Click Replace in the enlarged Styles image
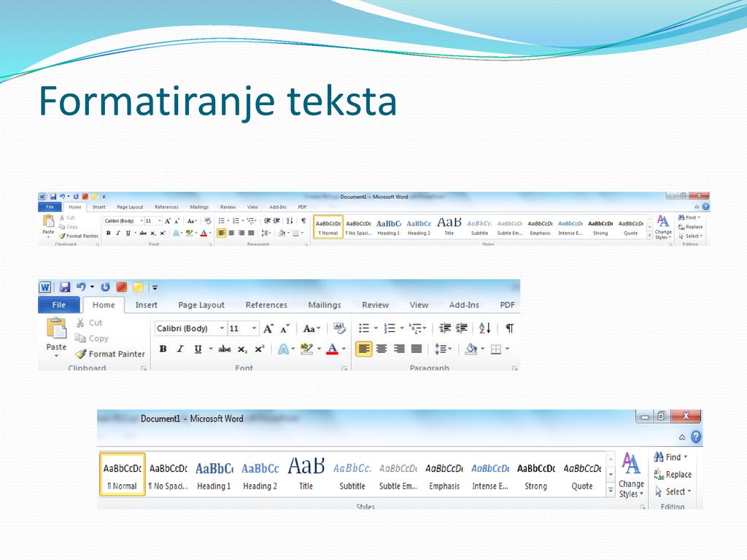 tap(672, 474)
